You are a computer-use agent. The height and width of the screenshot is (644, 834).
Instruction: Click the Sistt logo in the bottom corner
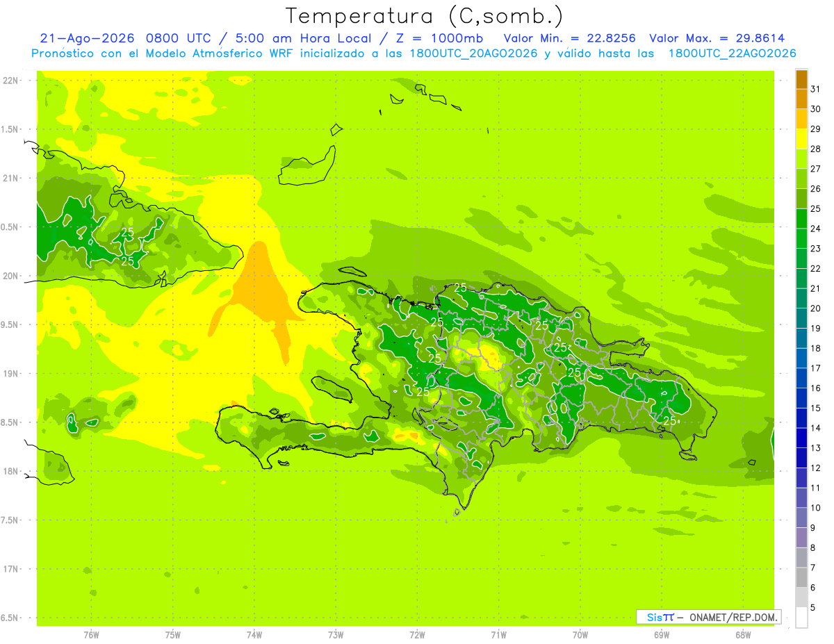660,617
